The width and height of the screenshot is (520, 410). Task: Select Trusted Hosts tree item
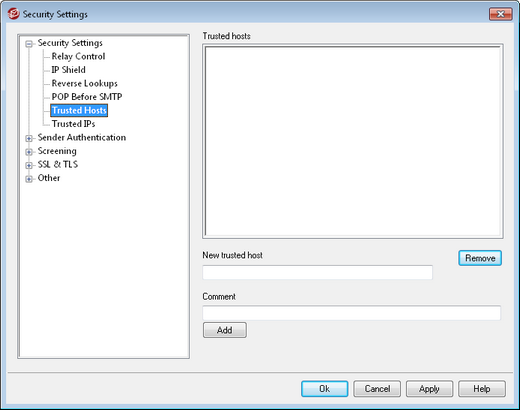pos(79,110)
